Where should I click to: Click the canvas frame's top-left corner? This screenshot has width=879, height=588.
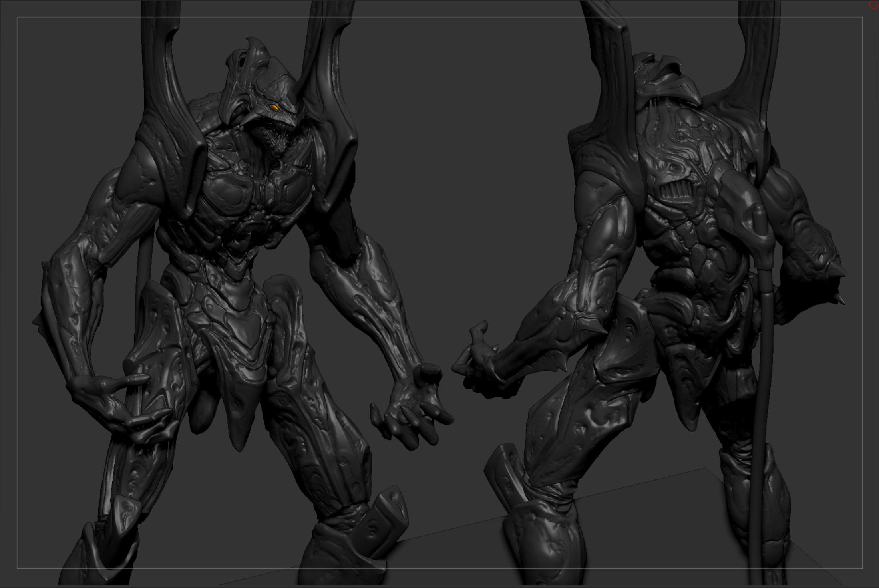pyautogui.click(x=17, y=18)
